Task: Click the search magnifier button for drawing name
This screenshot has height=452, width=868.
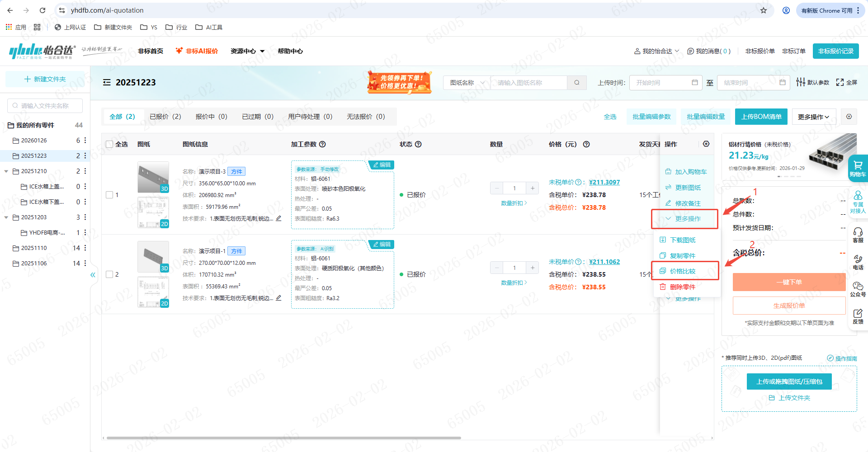Action: (576, 83)
